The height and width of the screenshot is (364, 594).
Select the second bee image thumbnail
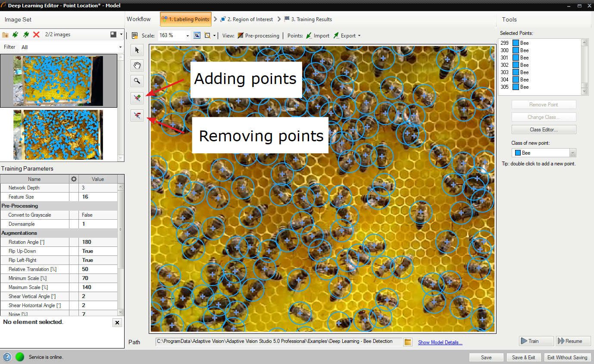click(58, 134)
